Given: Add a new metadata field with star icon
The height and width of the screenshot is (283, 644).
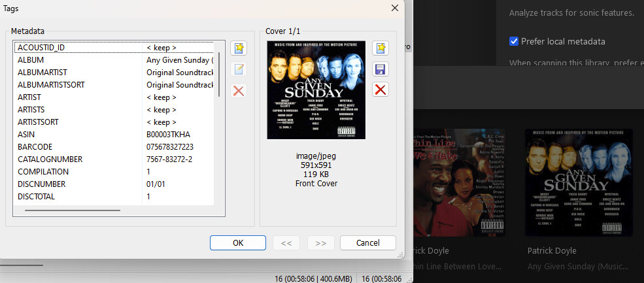Looking at the screenshot, I should coord(239,48).
